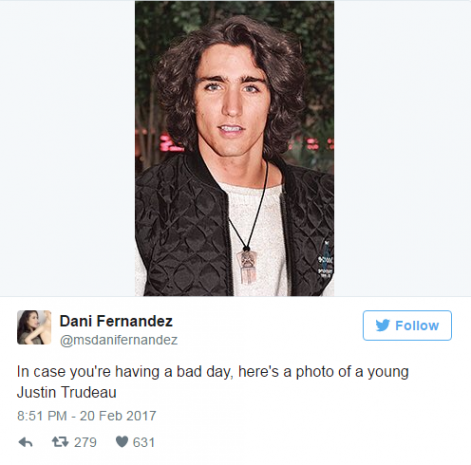Click the tweet text about a bad day
Screen dimensions: 471x465
tap(213, 381)
